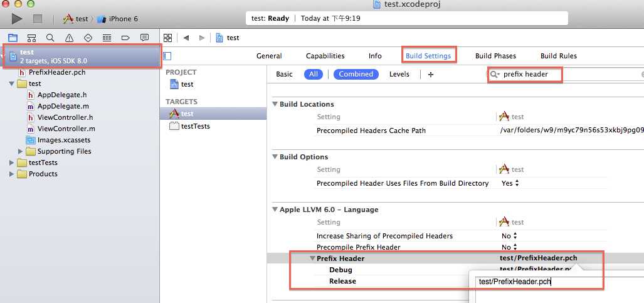The image size is (644, 303).
Task: Switch to the General tab
Action: (x=269, y=56)
